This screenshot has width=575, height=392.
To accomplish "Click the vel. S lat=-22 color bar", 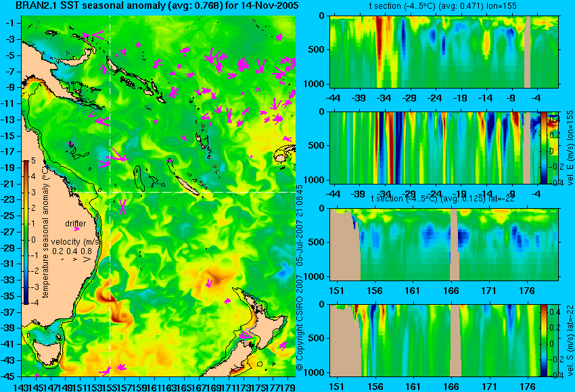I will [544, 340].
